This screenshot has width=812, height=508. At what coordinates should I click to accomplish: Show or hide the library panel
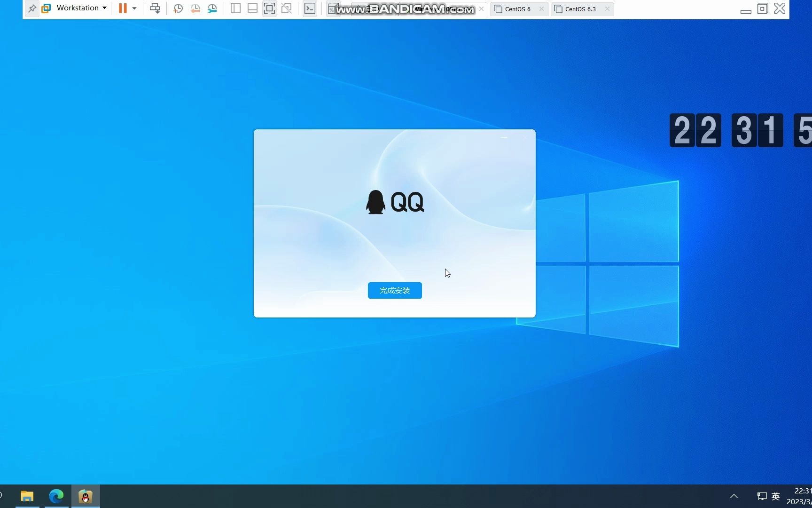tap(235, 8)
